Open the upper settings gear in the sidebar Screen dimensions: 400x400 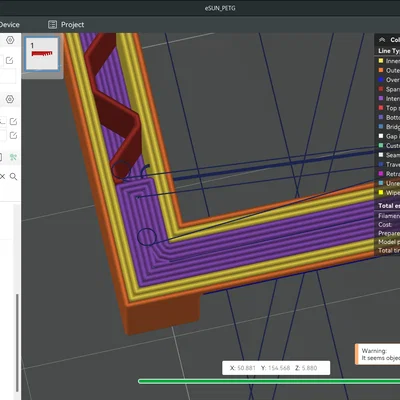pos(10,40)
